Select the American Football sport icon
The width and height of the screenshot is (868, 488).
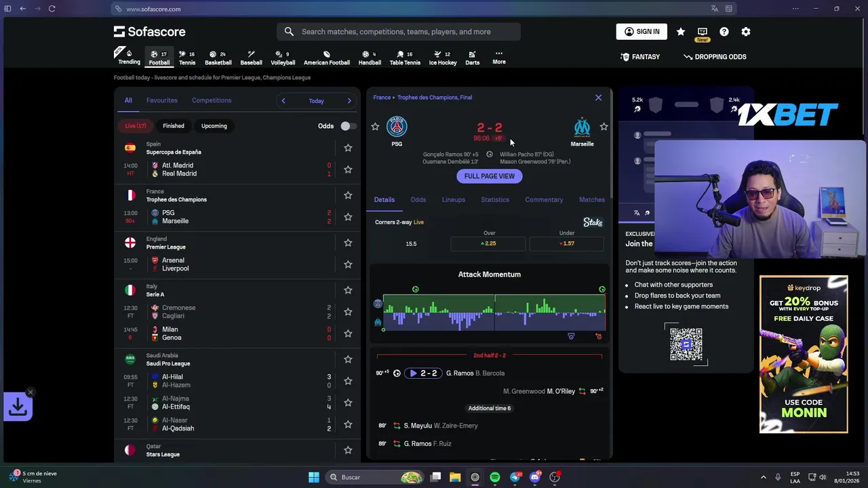(326, 58)
